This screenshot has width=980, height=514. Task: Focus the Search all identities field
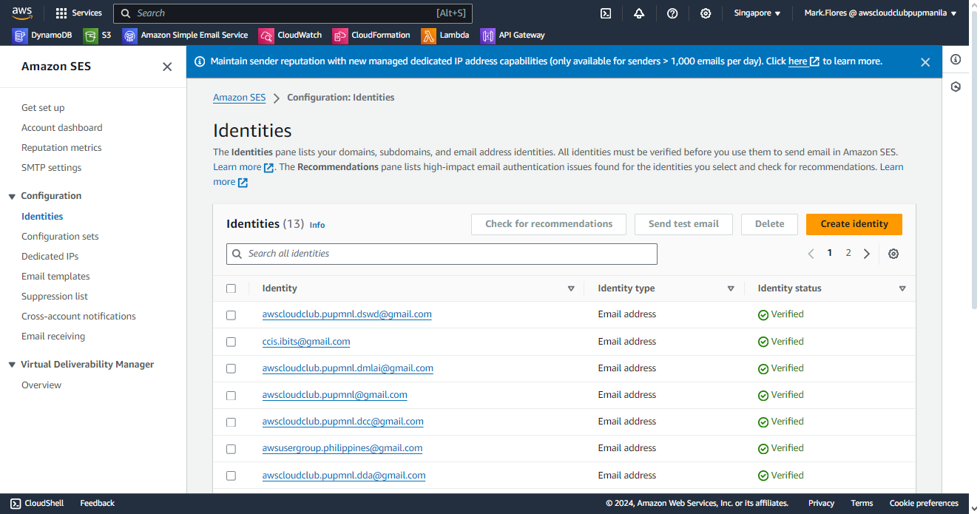[x=442, y=254]
